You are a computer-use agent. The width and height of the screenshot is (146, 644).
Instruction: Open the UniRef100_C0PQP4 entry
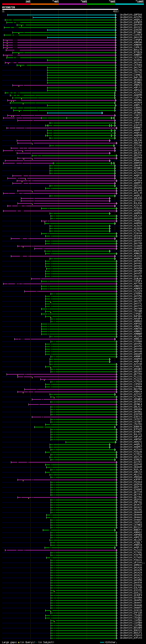tap(131, 40)
